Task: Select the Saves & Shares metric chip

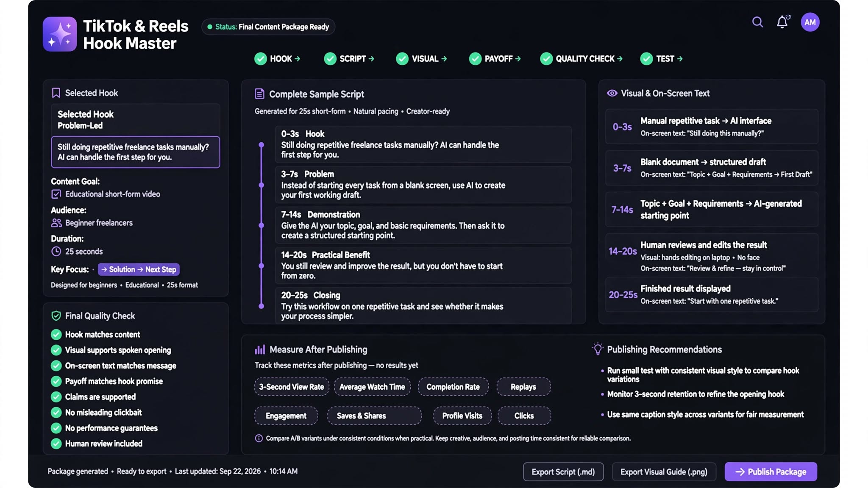Action: click(x=374, y=416)
